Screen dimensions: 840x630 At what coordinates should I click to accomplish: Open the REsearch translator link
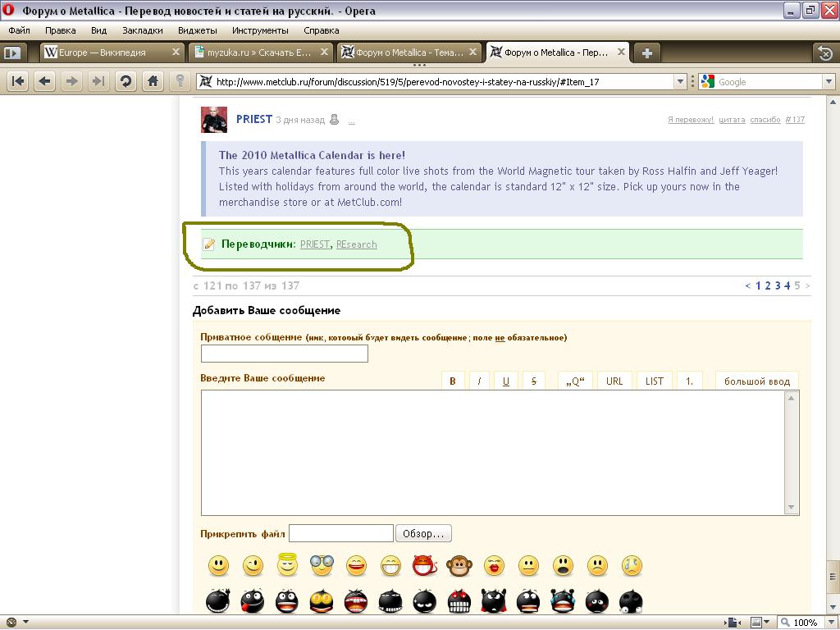(356, 244)
